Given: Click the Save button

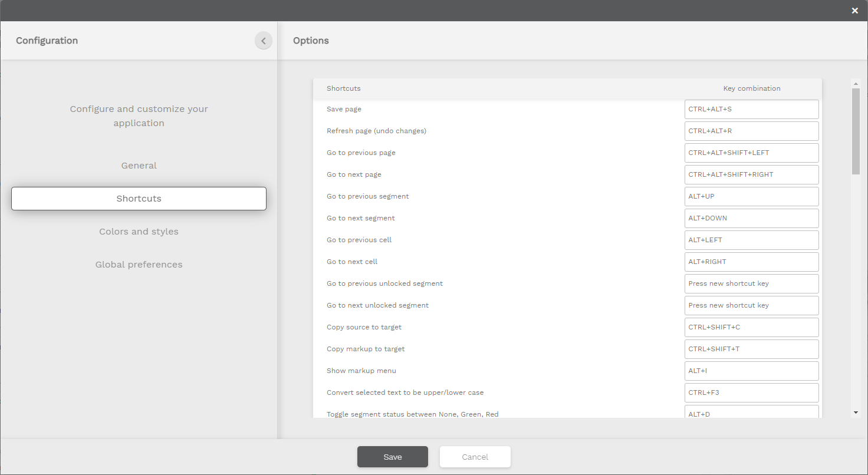Looking at the screenshot, I should [x=392, y=457].
